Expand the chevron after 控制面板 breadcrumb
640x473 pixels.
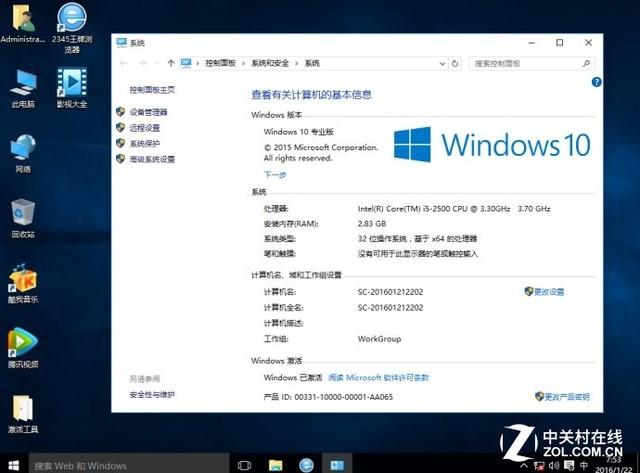click(243, 63)
